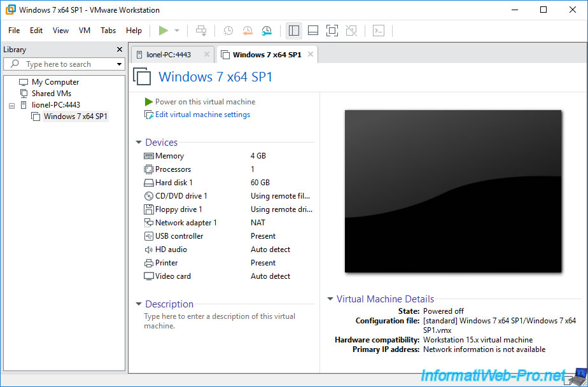Click the Floppy drive 1 icon
The image size is (588, 387).
(149, 209)
